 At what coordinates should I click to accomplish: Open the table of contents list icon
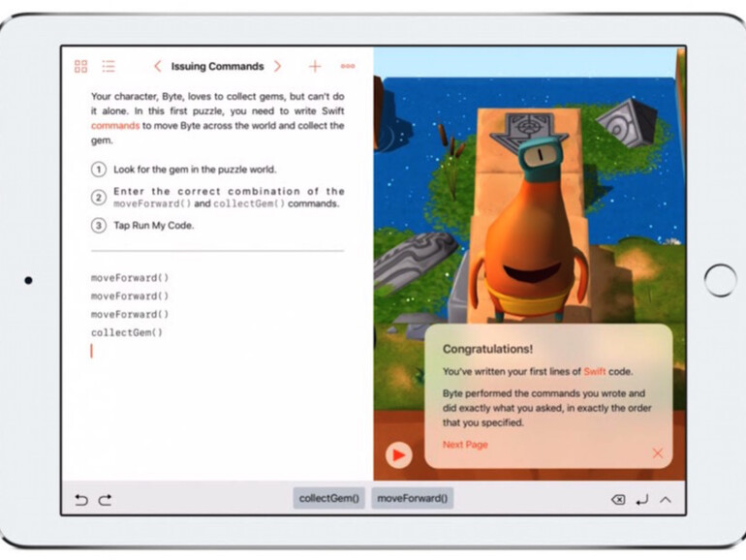coord(109,66)
